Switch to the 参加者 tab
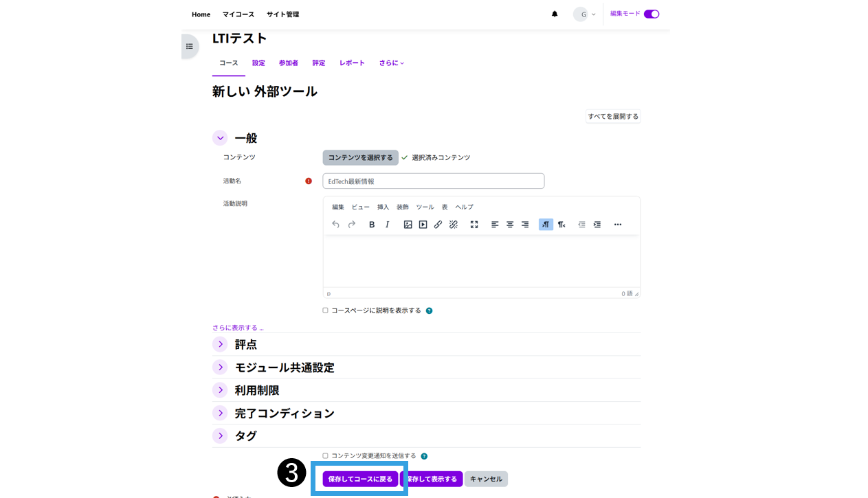Image resolution: width=868 pixels, height=498 pixels. (289, 63)
